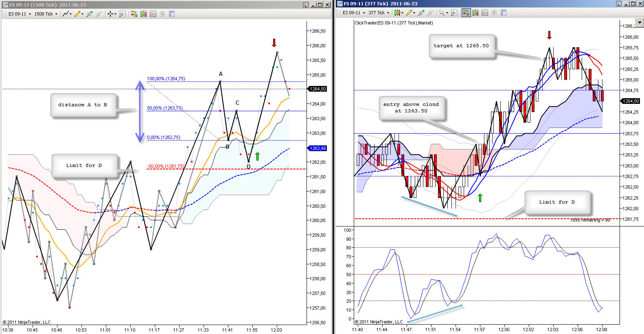The width and height of the screenshot is (644, 334).
Task: Select the 'entry above cloud at 1263.50' annotation
Action: (412, 108)
